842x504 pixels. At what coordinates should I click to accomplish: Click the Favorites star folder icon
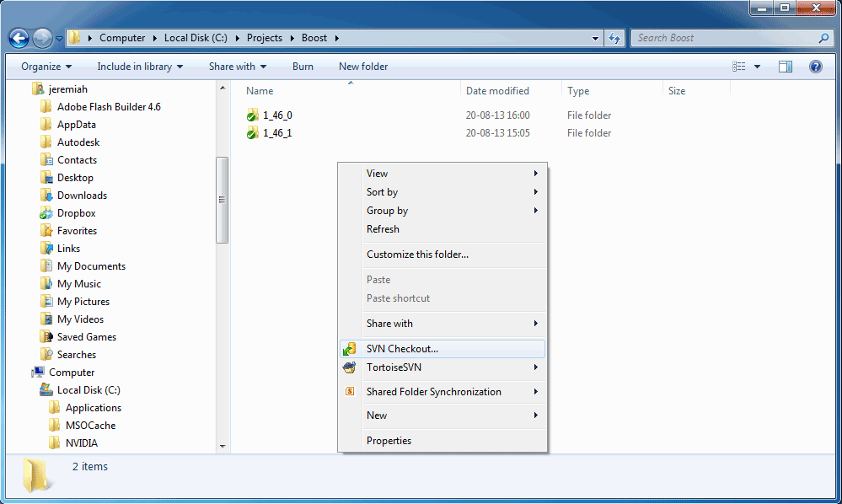tap(46, 231)
